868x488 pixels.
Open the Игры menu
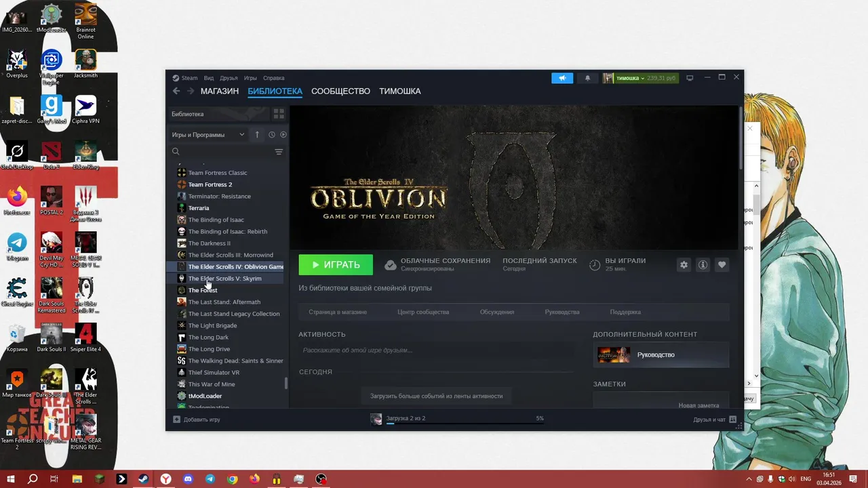[x=250, y=78]
